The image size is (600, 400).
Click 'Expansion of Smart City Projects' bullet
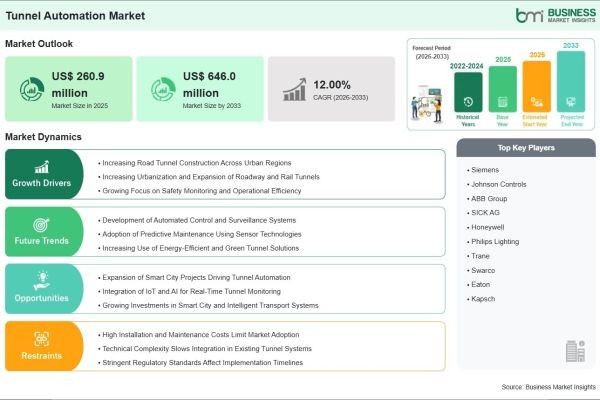tap(194, 278)
